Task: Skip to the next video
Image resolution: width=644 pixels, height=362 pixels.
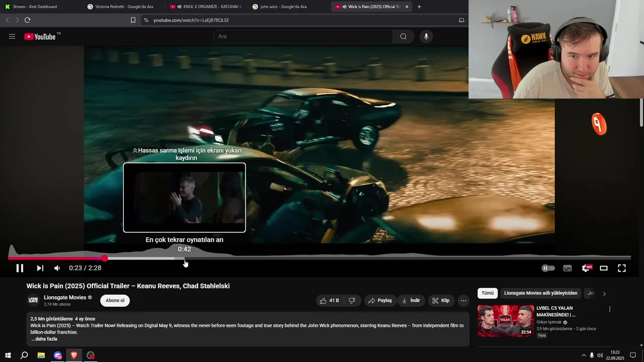Action: [x=40, y=268]
